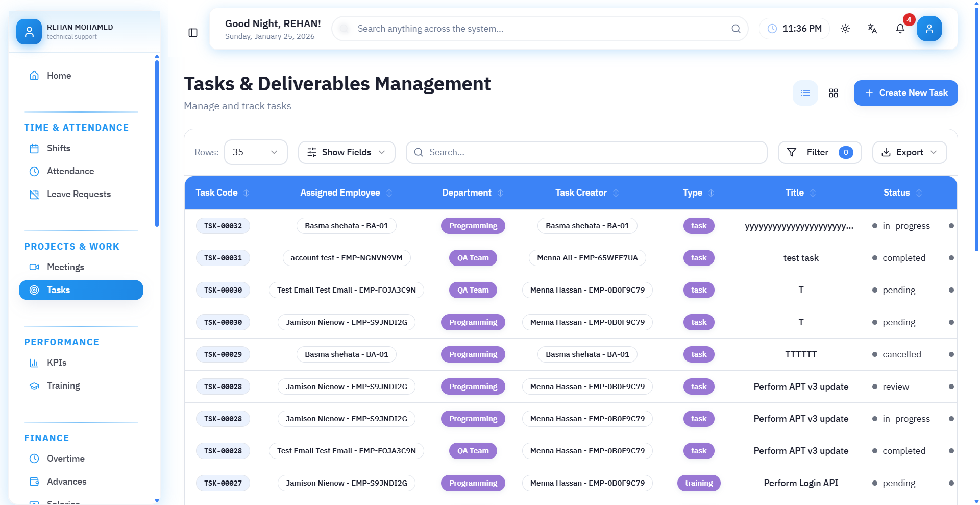Click search magnifier icon in top bar

click(736, 29)
